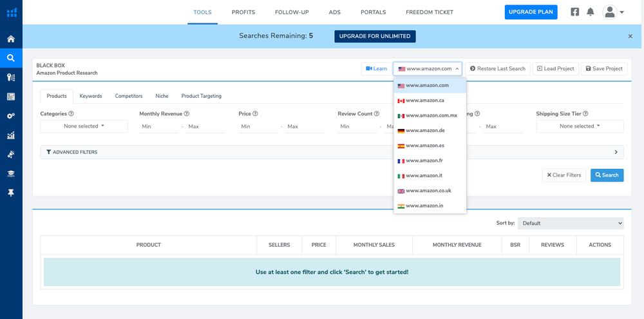The image size is (644, 319).
Task: Click the Categories help question icon
Action: (x=71, y=114)
